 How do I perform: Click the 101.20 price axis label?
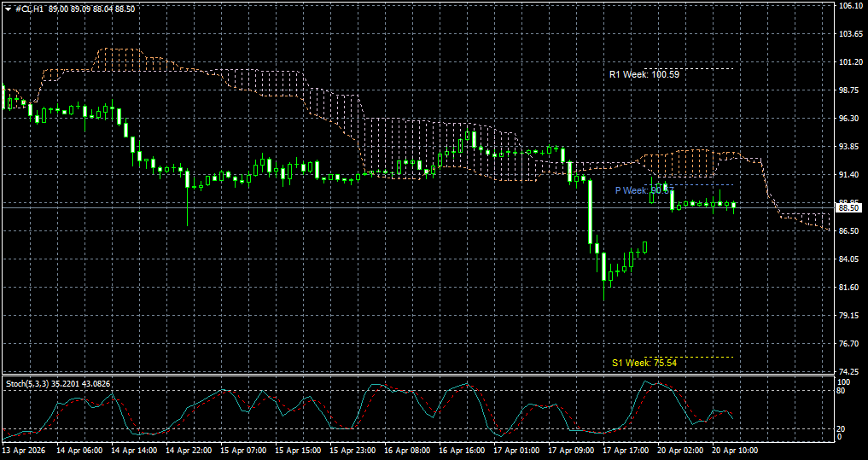tap(849, 62)
